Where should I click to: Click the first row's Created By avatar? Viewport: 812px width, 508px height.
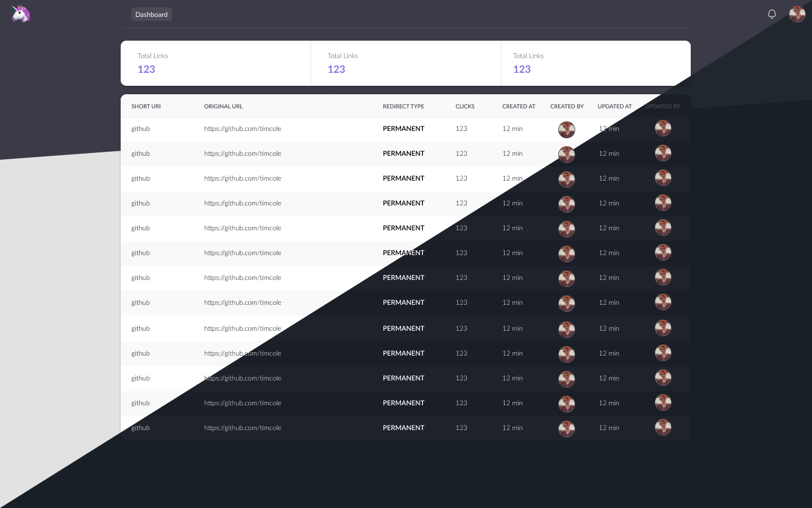pyautogui.click(x=567, y=130)
